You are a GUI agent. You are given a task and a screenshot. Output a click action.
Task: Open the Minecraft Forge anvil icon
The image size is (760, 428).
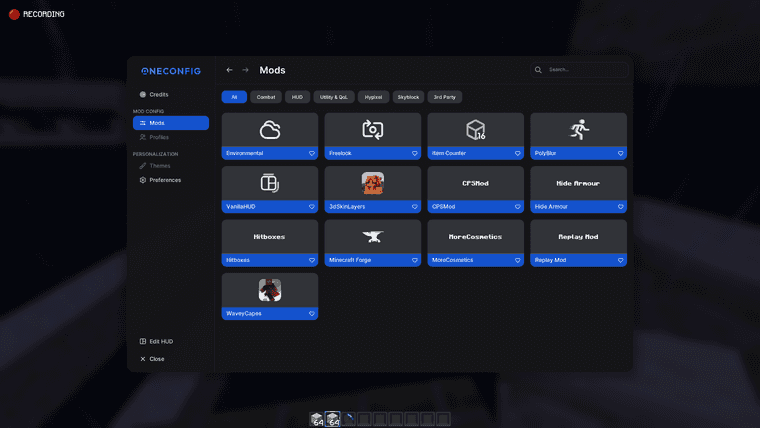pos(373,237)
